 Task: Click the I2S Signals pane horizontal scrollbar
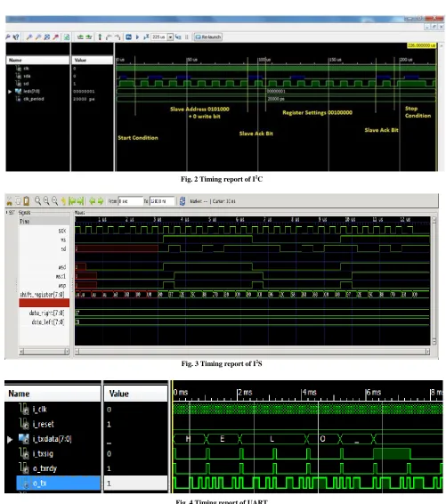44,352
